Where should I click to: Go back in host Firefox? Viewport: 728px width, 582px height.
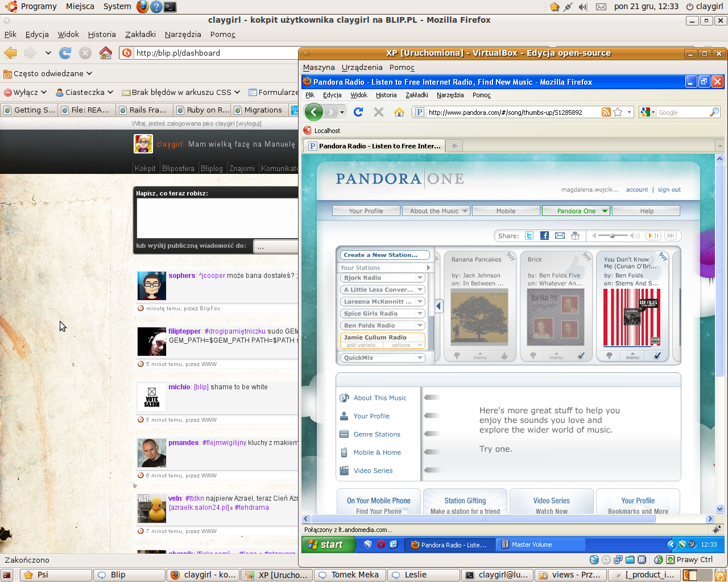(x=10, y=53)
